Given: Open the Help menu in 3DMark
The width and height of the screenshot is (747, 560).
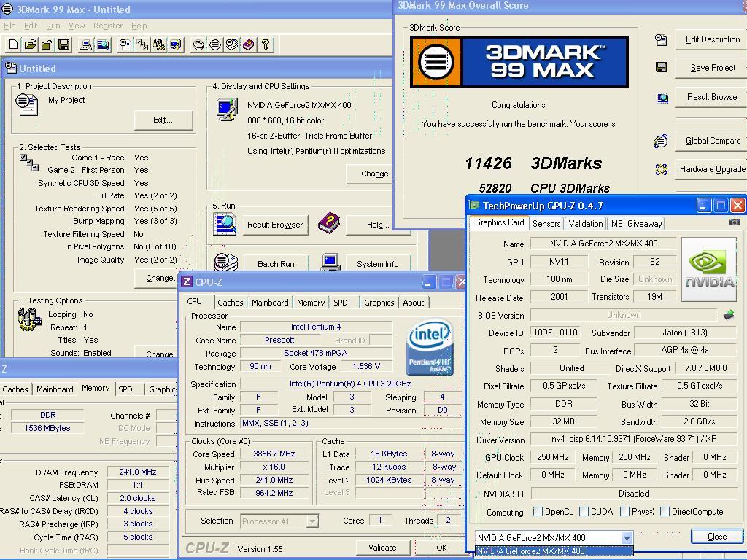Looking at the screenshot, I should (139, 26).
